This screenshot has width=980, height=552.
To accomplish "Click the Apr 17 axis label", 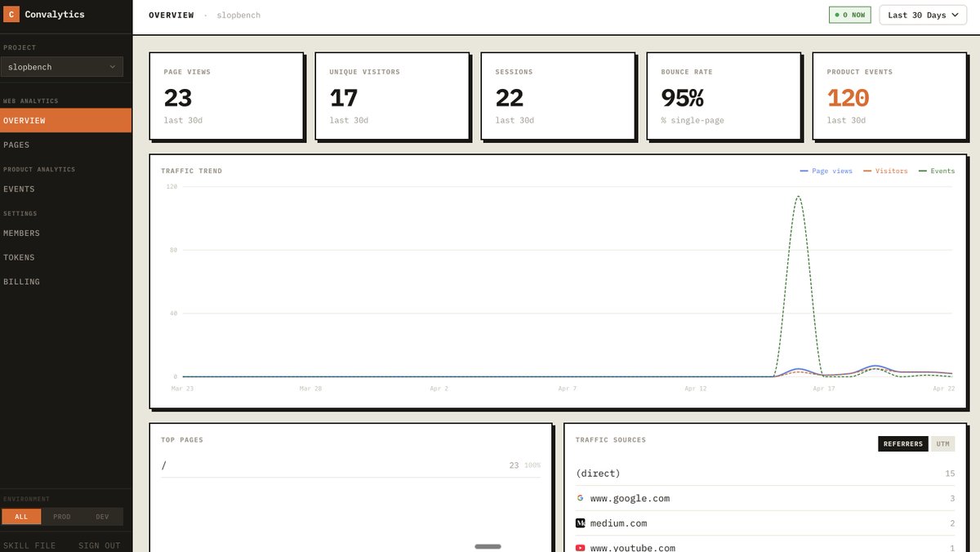I will 823,389.
